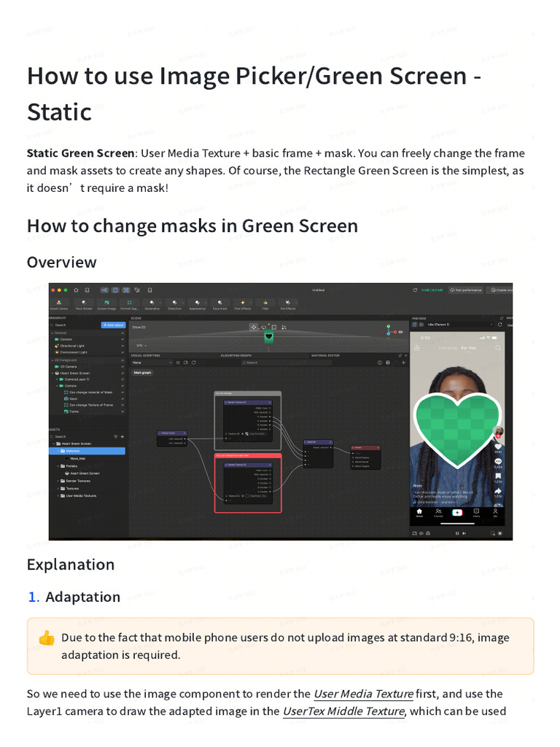Switch to the Material Editor tab

(x=325, y=355)
